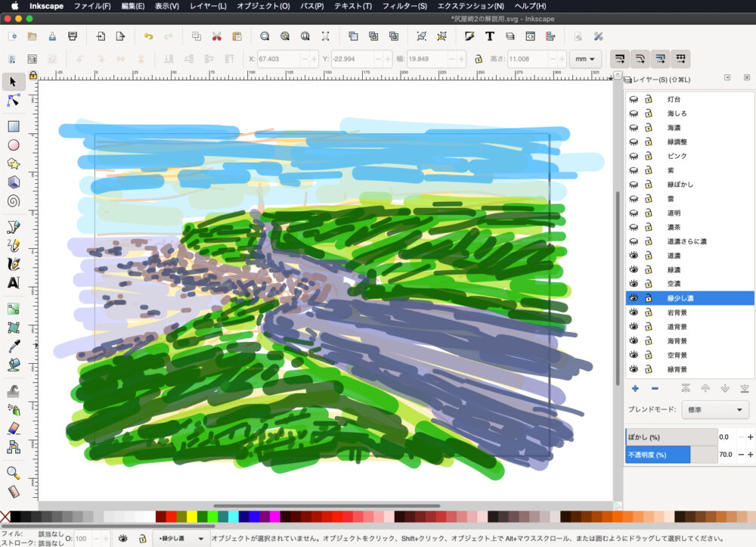Activate the Zoom magnifier tool

point(13,472)
